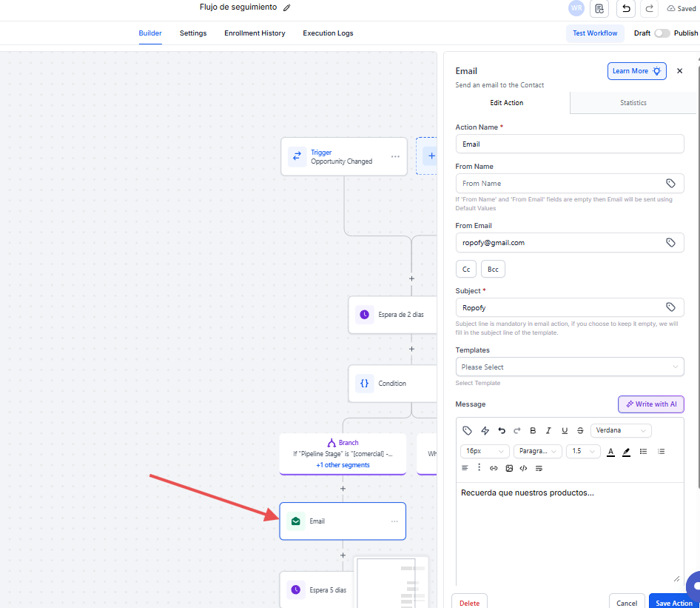Open the version history icon in the top bar
700x608 pixels.
coord(599,8)
